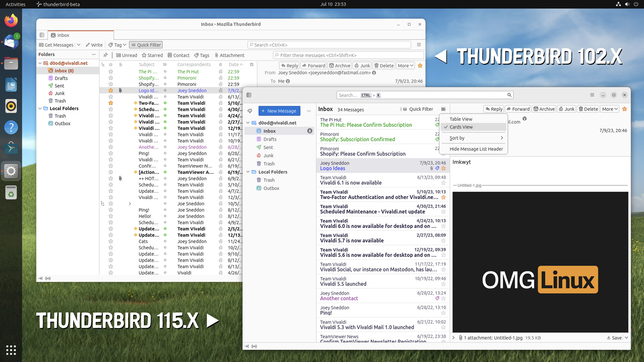Enable Cards View in the context menu

461,127
